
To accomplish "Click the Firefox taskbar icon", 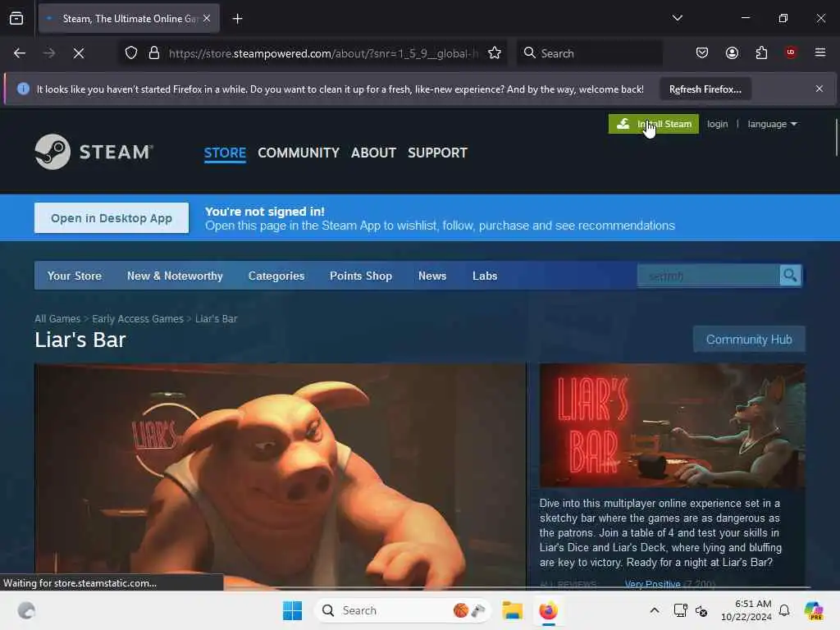I will click(548, 610).
